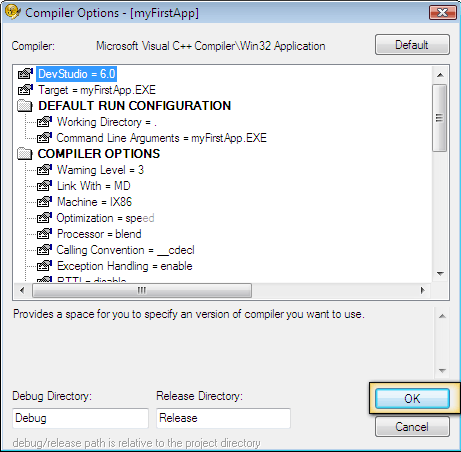Click the property icon beside DevStudio = 6.0
461x452 pixels.
click(x=25, y=74)
